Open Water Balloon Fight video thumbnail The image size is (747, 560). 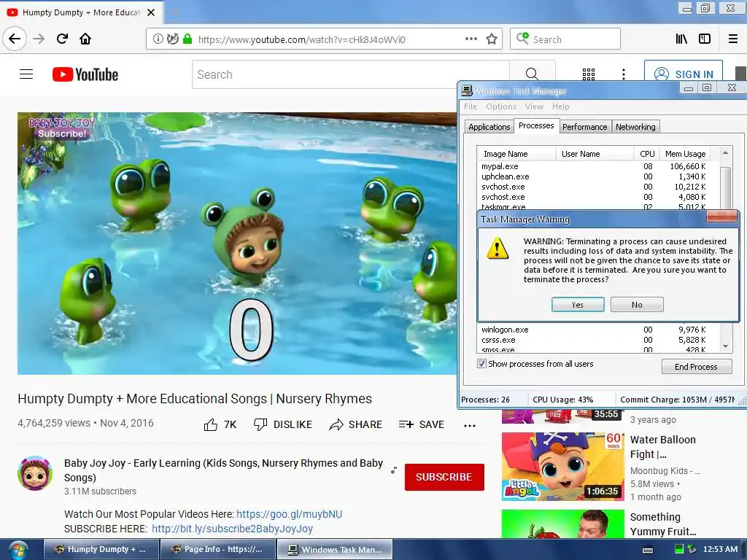point(562,466)
